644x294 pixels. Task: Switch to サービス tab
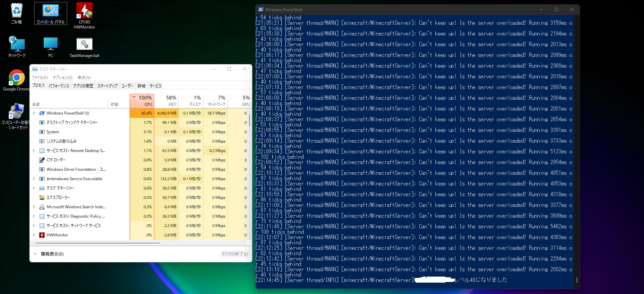(155, 86)
